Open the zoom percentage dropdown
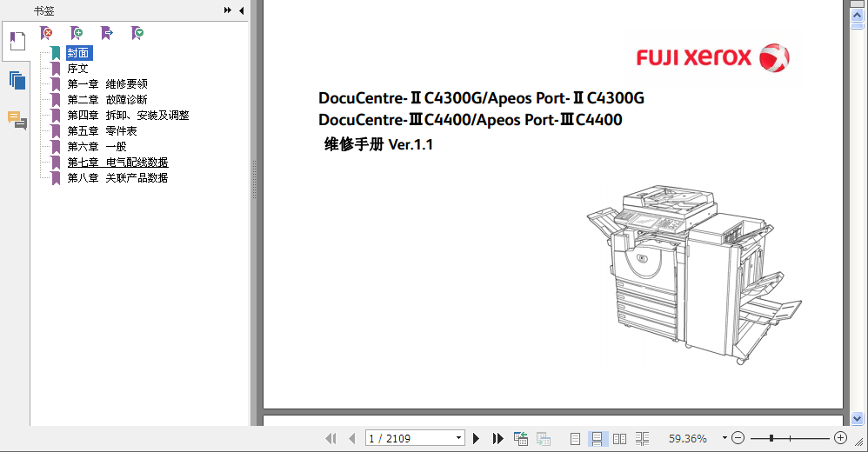Image resolution: width=868 pixels, height=452 pixels. tap(724, 438)
